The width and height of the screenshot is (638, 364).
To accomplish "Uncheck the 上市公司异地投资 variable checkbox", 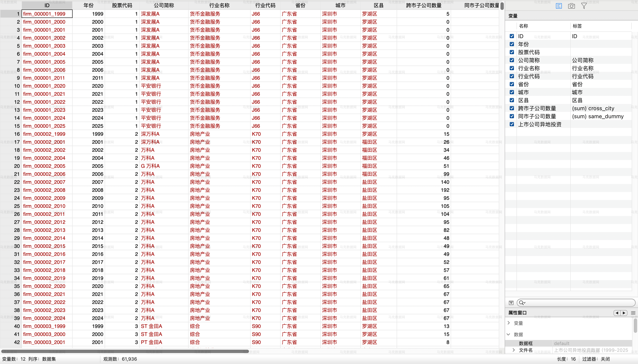I will [512, 124].
